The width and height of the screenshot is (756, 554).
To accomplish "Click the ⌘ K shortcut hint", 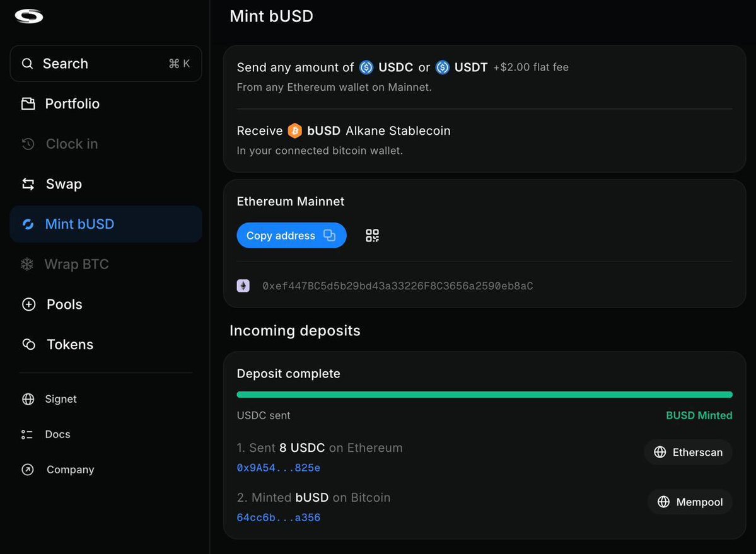I will pos(179,64).
